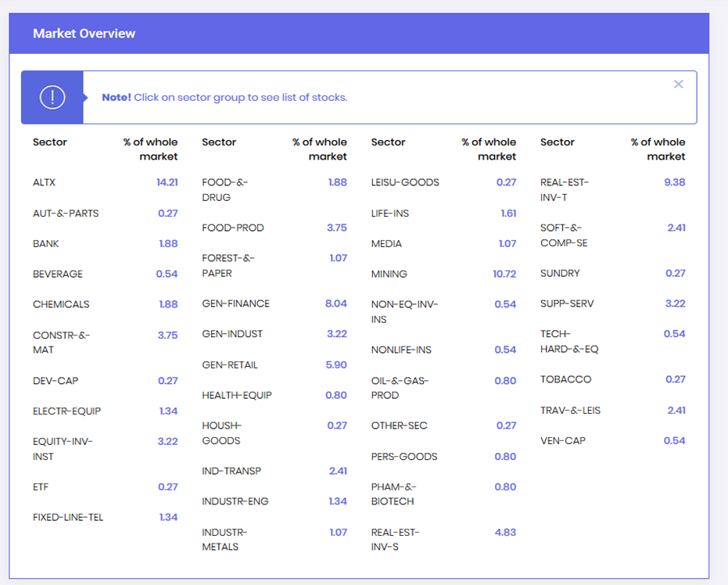Select the PHAM-&-BIOTECH sector

pyautogui.click(x=393, y=493)
